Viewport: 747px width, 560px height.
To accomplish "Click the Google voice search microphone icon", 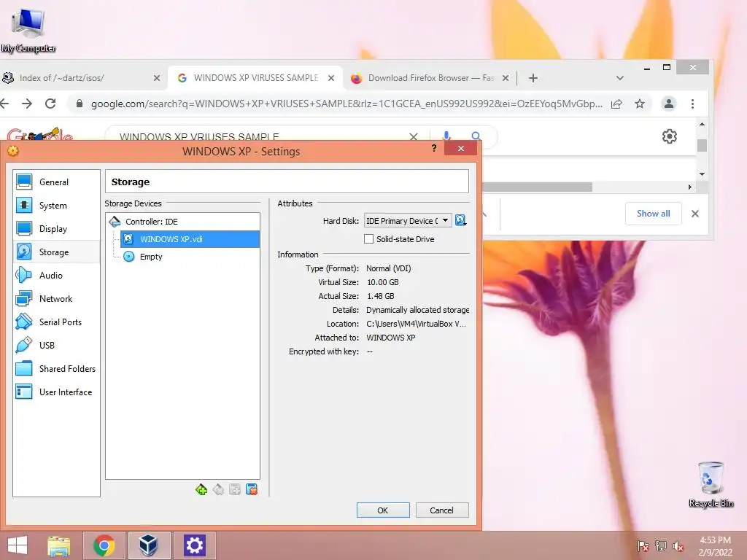I will pos(446,136).
